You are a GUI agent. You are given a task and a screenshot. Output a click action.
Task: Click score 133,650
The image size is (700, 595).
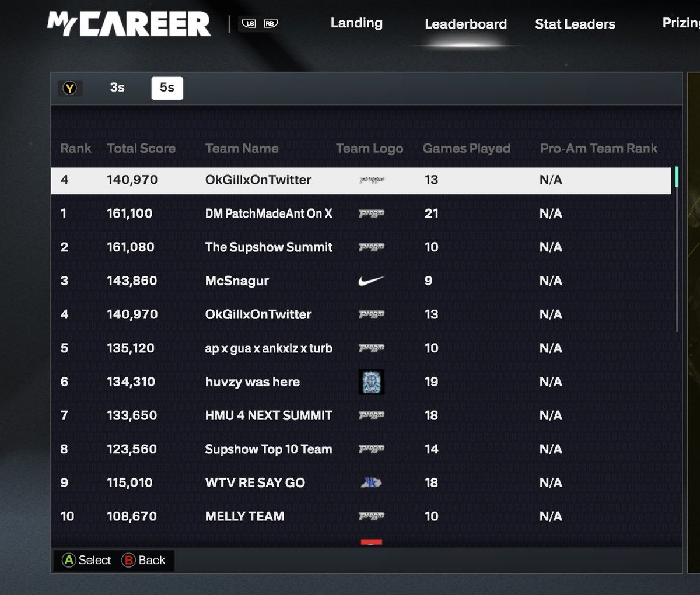(x=132, y=415)
